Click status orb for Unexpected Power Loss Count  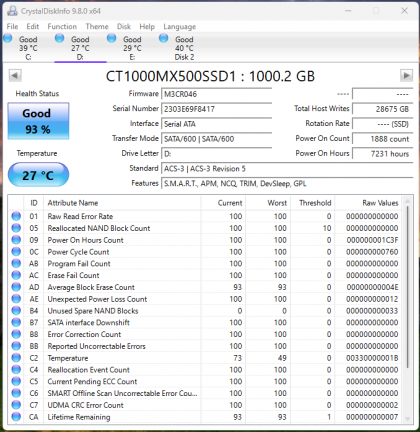point(16,299)
